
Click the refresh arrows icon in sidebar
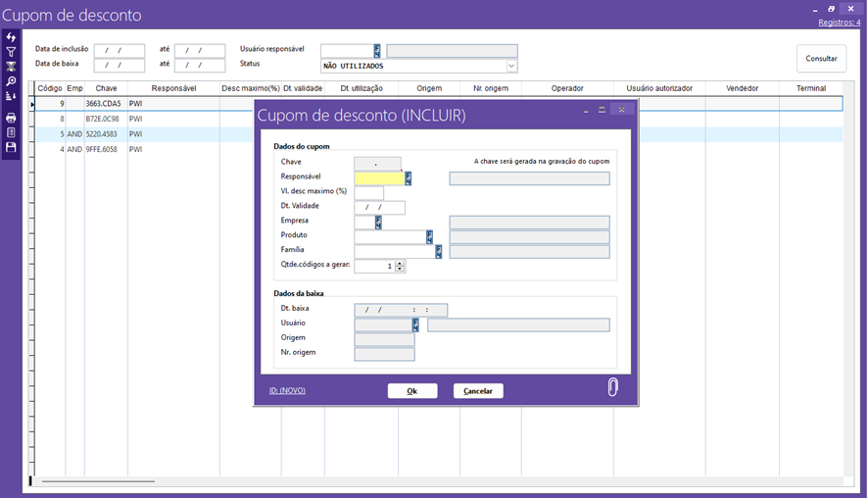11,37
